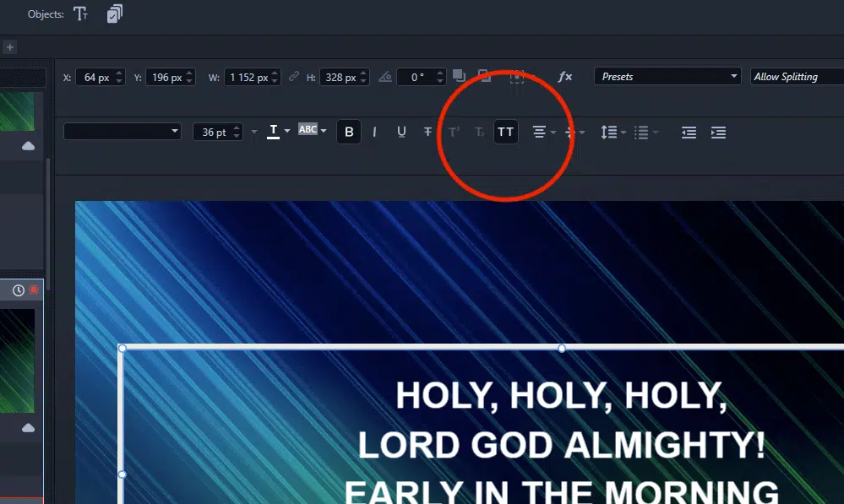Open the fx effects function icon
The image size is (844, 504).
[565, 77]
